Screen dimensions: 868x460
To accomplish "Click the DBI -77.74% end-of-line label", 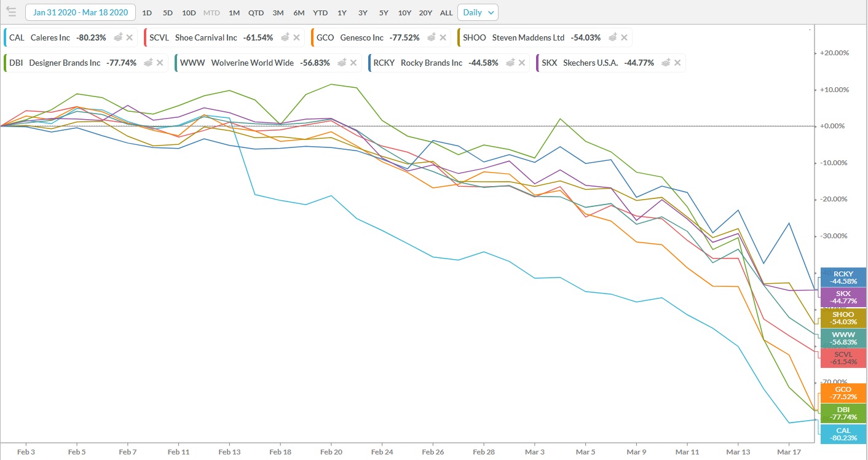I will (843, 413).
